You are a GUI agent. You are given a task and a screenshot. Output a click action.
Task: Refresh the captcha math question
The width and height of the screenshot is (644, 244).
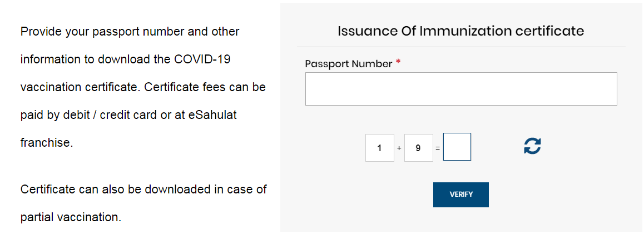coord(532,146)
